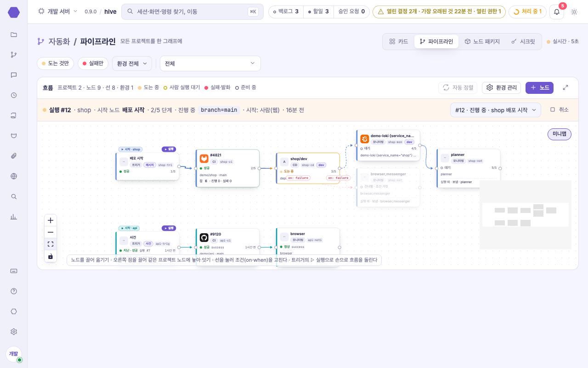Open the 열린 결정 2개 warning
This screenshot has width=588, height=368.
point(439,11)
